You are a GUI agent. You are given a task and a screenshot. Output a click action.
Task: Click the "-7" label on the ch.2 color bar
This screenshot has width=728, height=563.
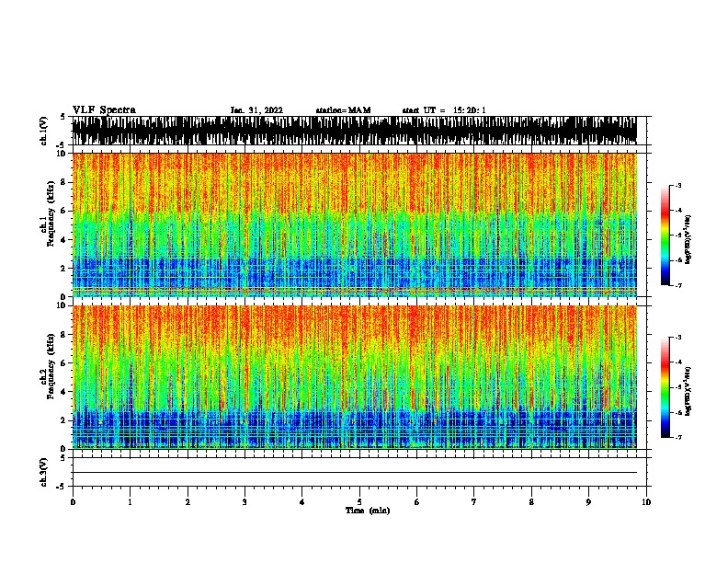(x=678, y=438)
